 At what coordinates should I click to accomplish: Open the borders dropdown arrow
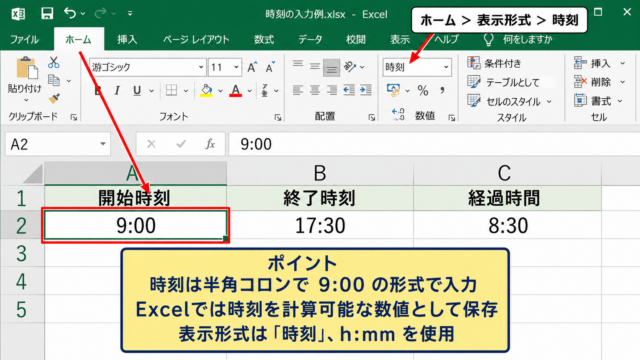coord(186,91)
